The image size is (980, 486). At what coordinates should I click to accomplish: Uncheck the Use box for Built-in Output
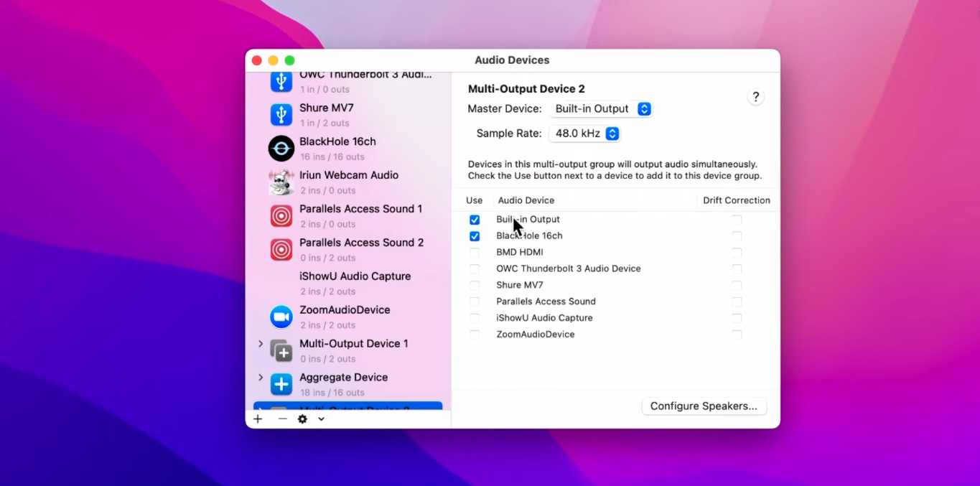(475, 219)
